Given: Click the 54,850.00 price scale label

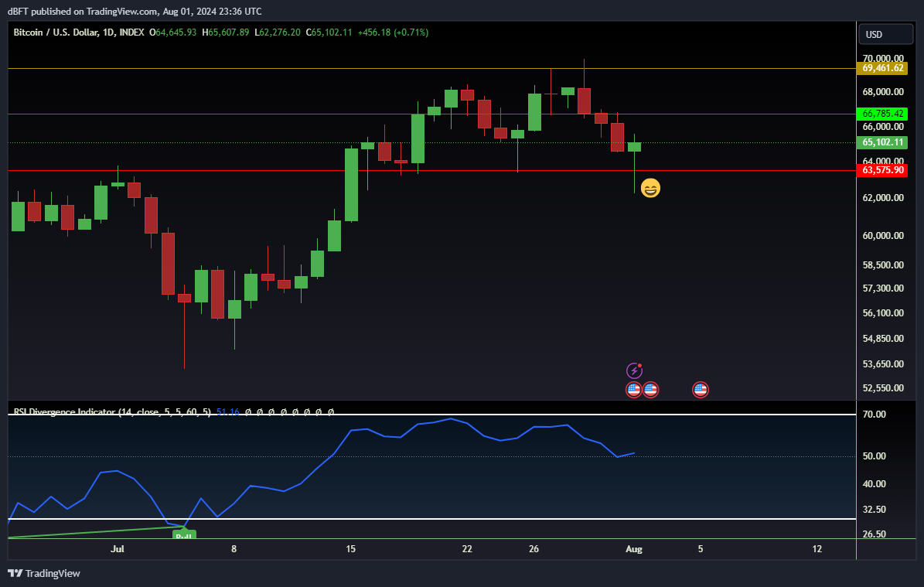Looking at the screenshot, I should click(x=883, y=339).
